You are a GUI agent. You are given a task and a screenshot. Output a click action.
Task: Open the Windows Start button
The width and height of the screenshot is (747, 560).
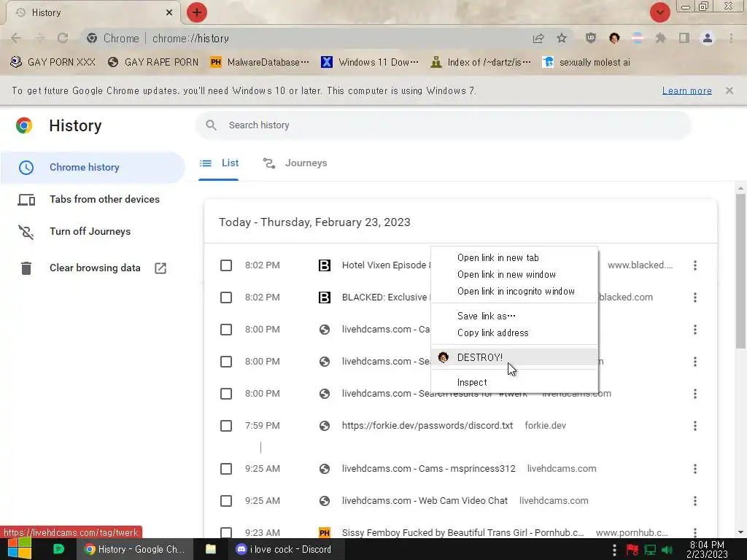(20, 548)
